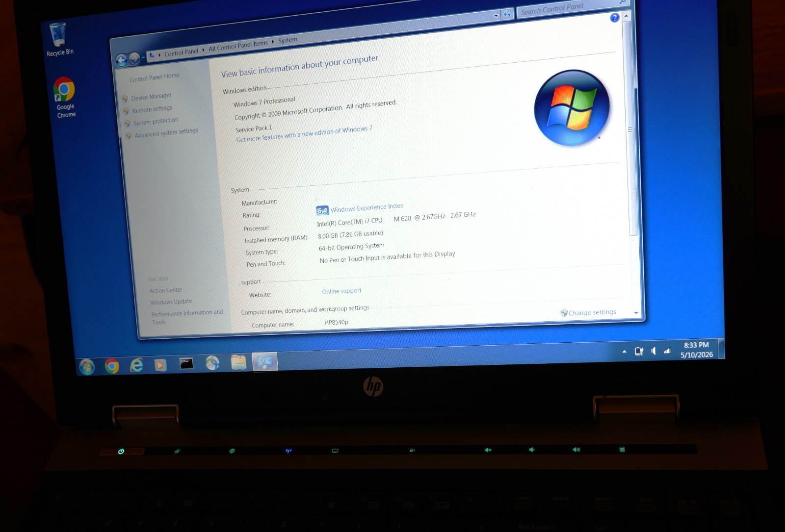The image size is (785, 532).
Task: Open Windows Explorer folder on taskbar
Action: 238,362
